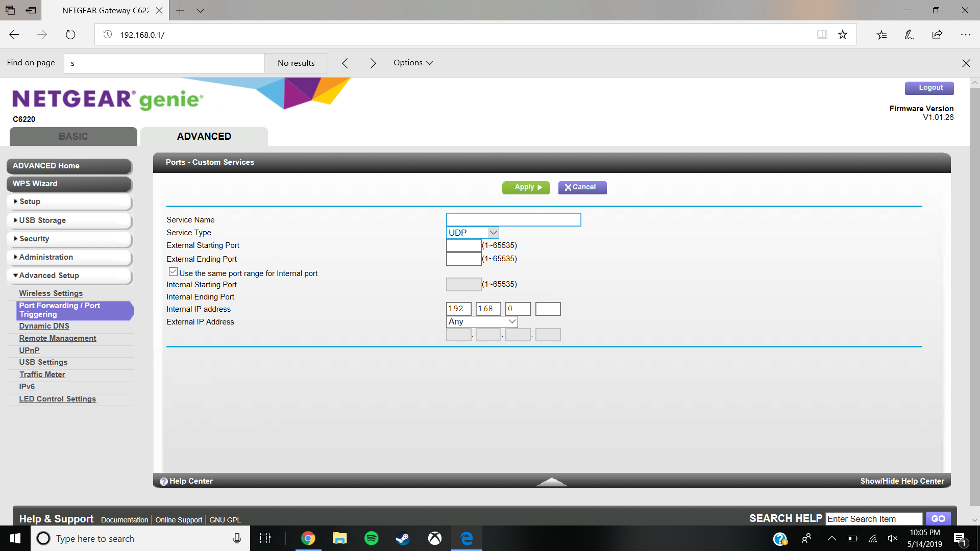The image size is (980, 551).
Task: Open the Share page icon
Action: pos(937,35)
